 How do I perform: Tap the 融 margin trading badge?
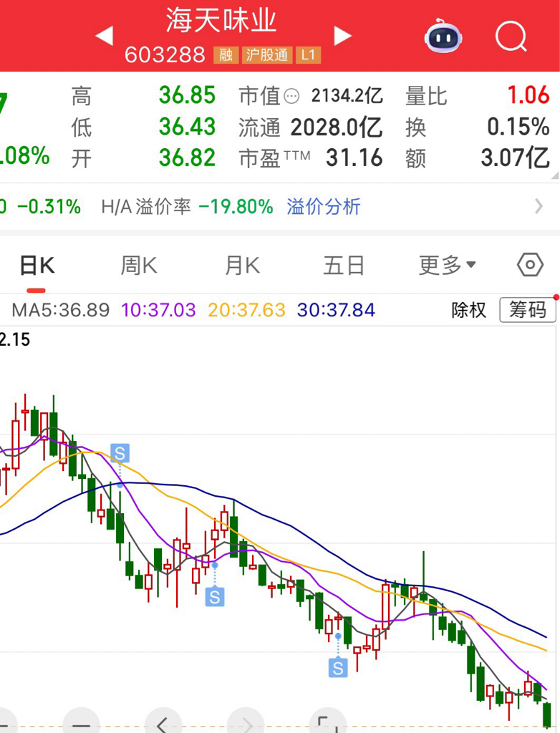click(x=226, y=55)
